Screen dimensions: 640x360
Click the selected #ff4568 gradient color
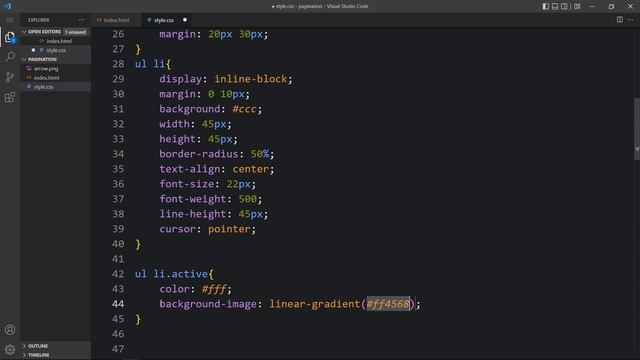coord(388,304)
